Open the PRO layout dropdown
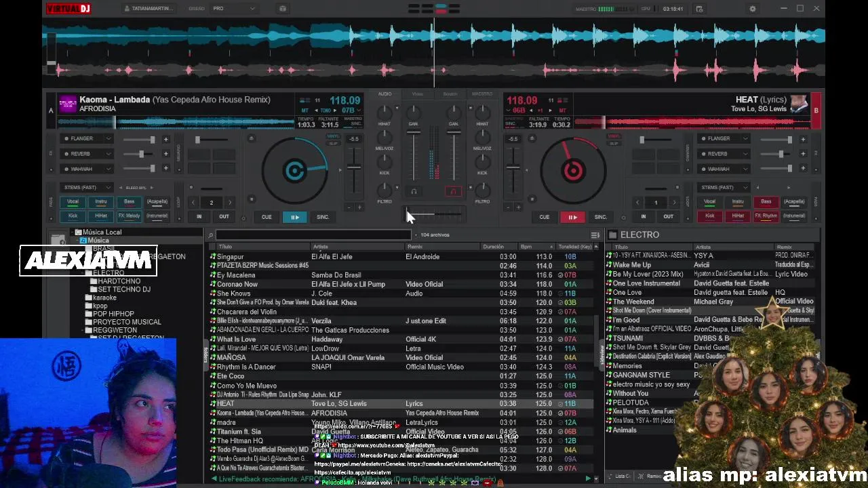The image size is (868, 488). click(233, 9)
